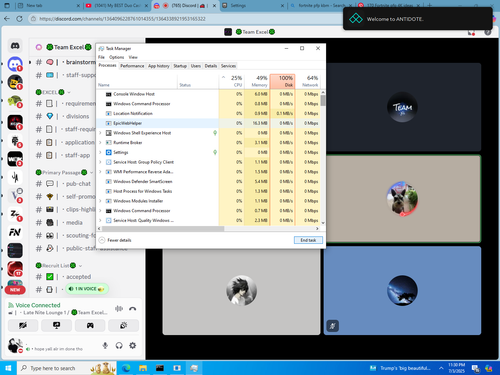Open Task Manager View menu

[133, 57]
